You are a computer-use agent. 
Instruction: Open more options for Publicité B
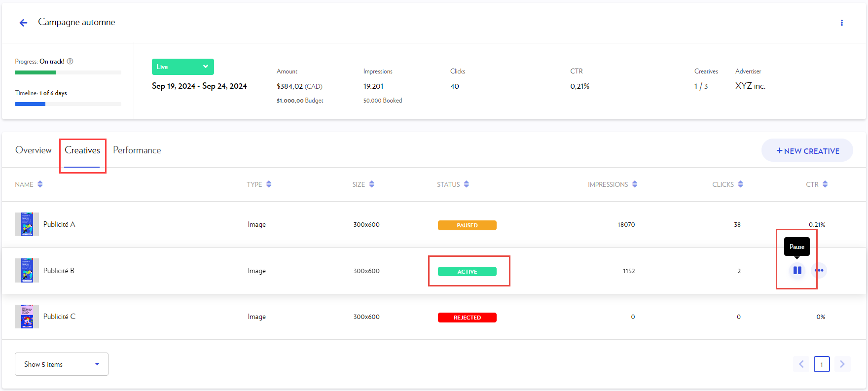click(x=819, y=270)
